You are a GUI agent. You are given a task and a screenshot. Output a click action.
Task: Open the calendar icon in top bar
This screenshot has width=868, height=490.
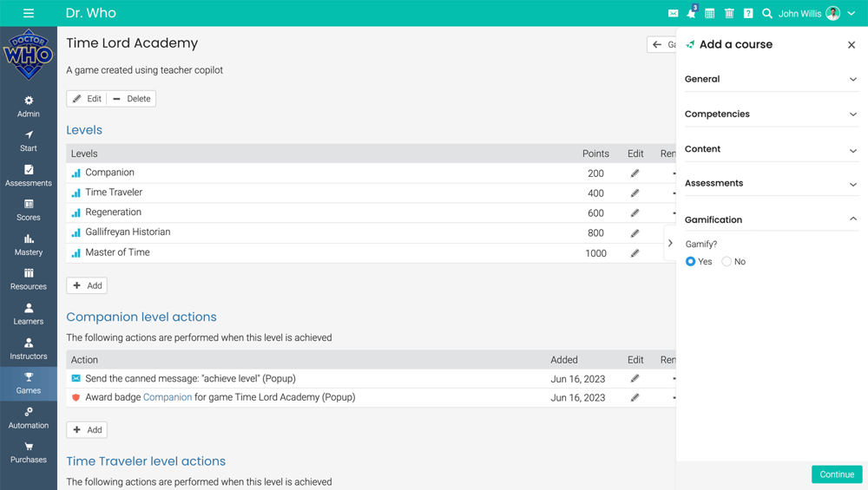[x=710, y=14]
